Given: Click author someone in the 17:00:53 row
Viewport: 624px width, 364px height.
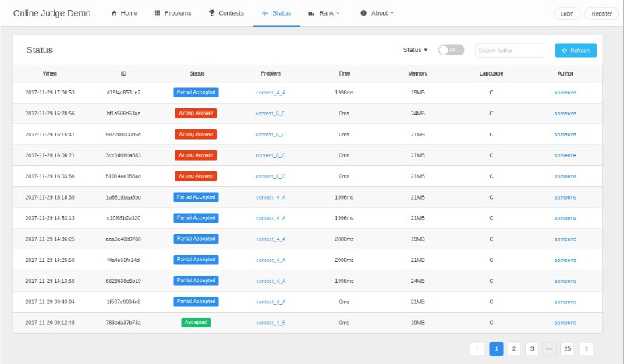Looking at the screenshot, I should tap(565, 93).
